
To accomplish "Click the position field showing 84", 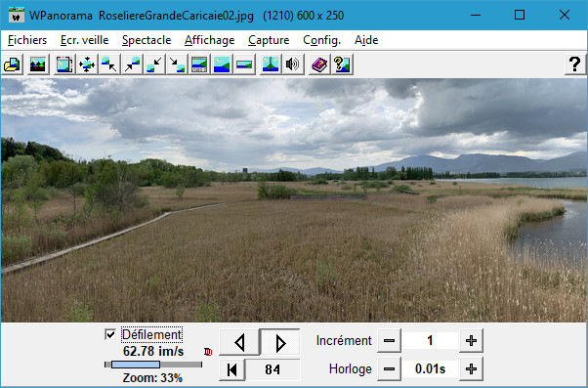I will coord(273,369).
